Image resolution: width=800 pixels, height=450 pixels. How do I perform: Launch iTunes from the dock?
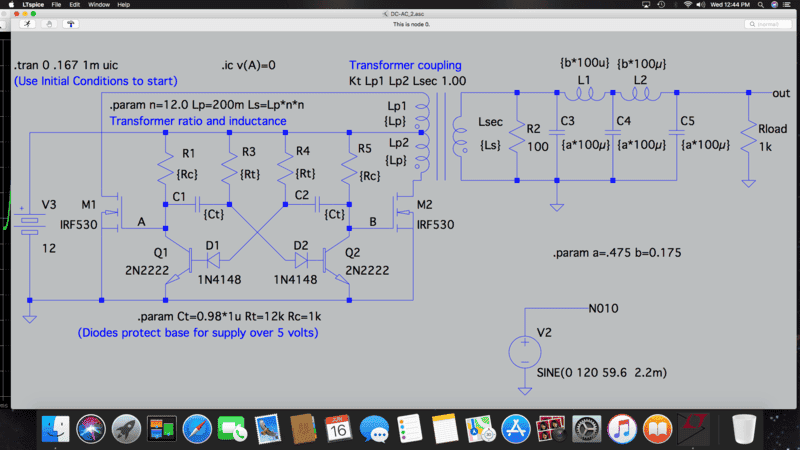(x=622, y=430)
